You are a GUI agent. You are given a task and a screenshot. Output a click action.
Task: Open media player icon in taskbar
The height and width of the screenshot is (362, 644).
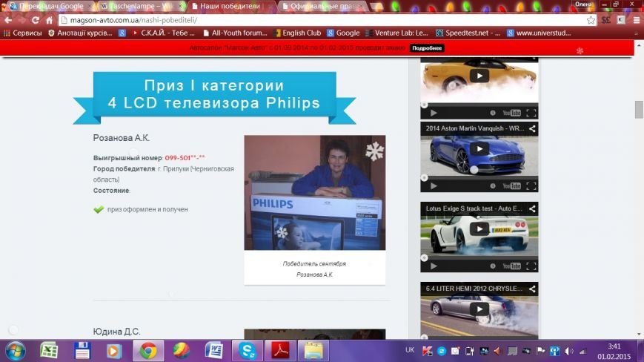[x=114, y=351]
